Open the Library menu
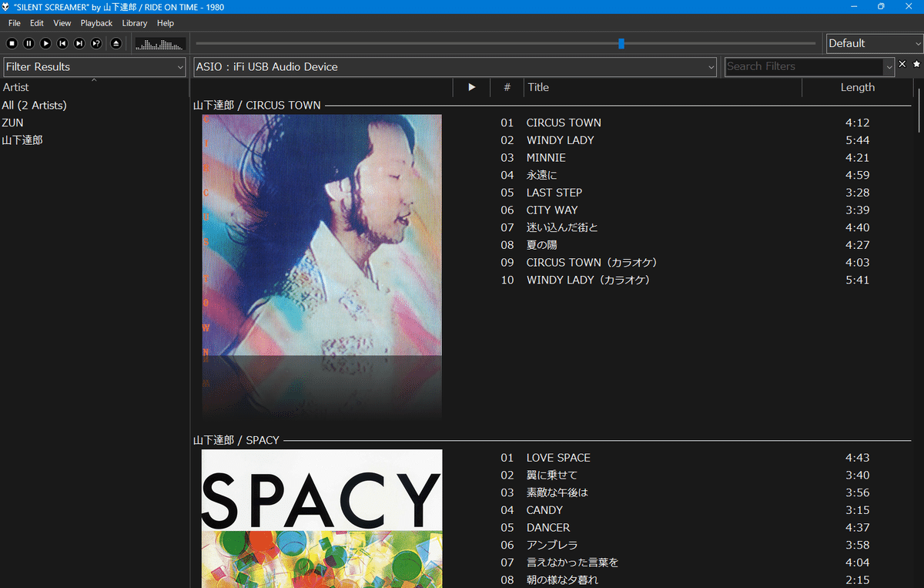This screenshot has width=924, height=588. pyautogui.click(x=135, y=23)
